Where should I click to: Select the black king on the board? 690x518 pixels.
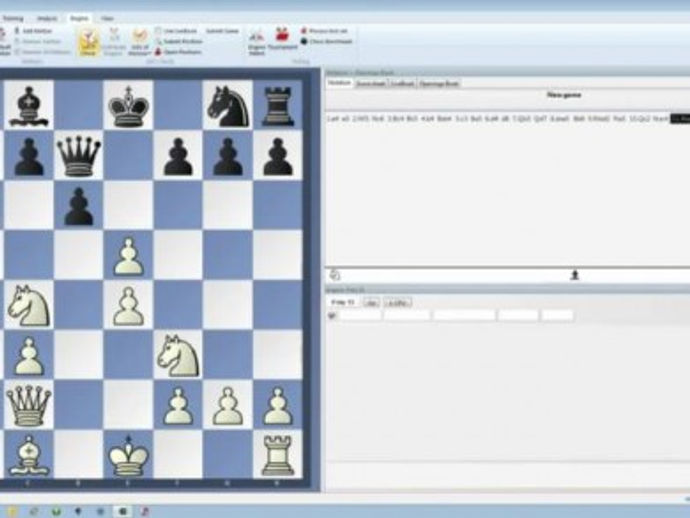pos(128,106)
